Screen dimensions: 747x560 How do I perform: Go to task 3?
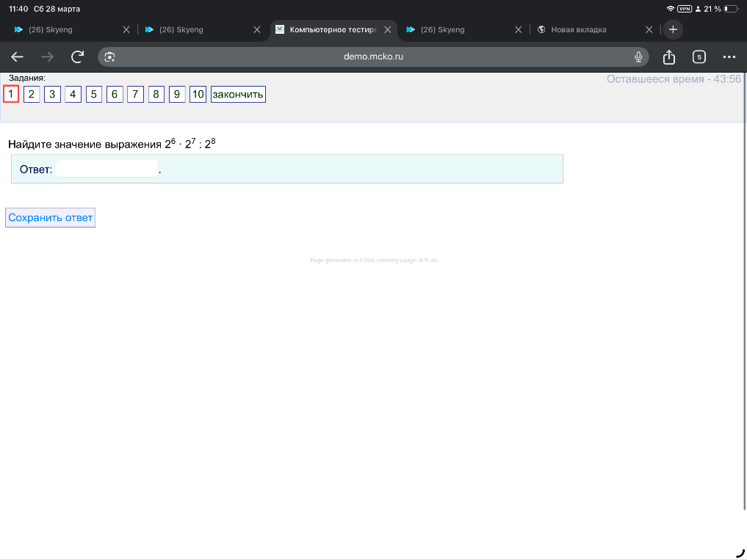point(52,94)
